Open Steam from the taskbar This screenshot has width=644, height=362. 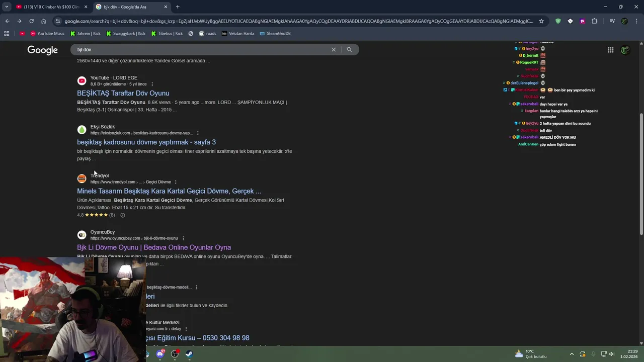coord(189,353)
